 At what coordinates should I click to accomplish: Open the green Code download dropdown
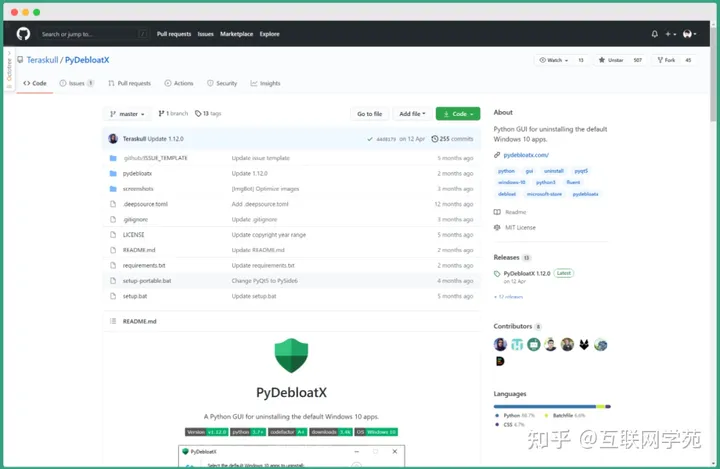click(x=458, y=114)
